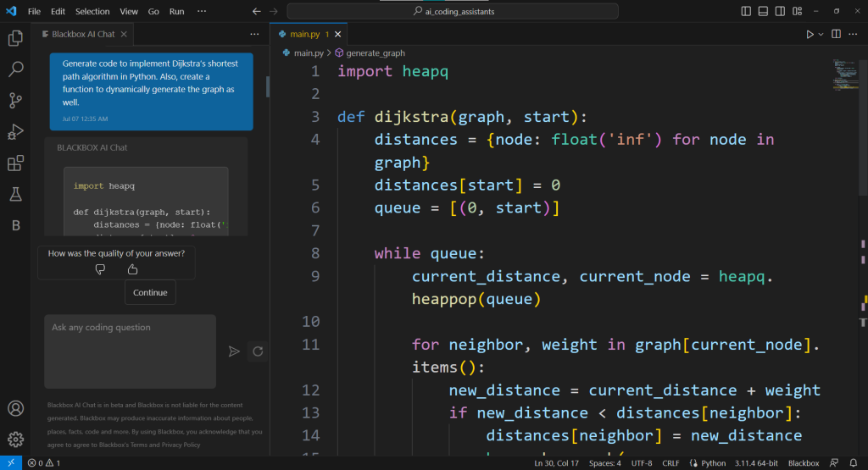Image resolution: width=868 pixels, height=470 pixels.
Task: Toggle Secondary Side Bar visibility
Action: [780, 11]
